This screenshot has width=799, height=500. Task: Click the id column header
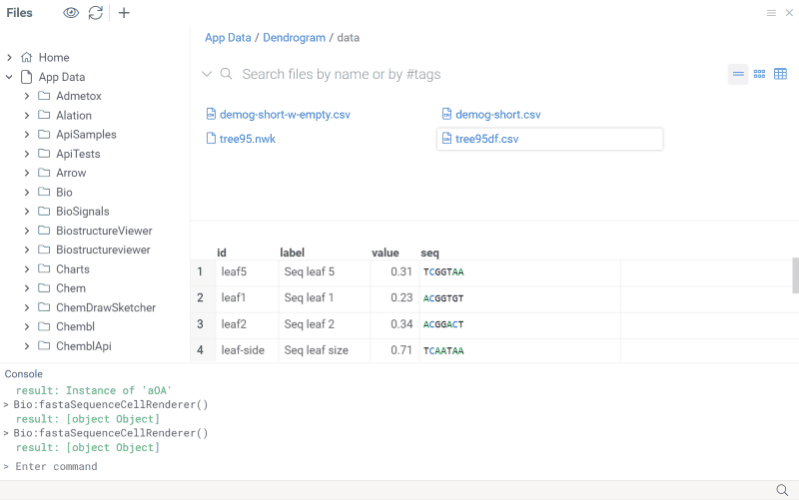(222, 253)
